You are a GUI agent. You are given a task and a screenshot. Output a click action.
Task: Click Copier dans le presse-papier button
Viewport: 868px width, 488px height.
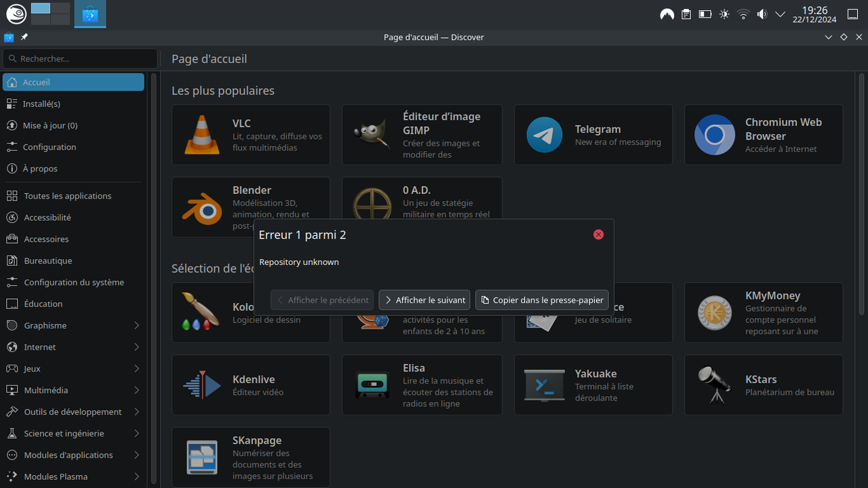pyautogui.click(x=542, y=300)
